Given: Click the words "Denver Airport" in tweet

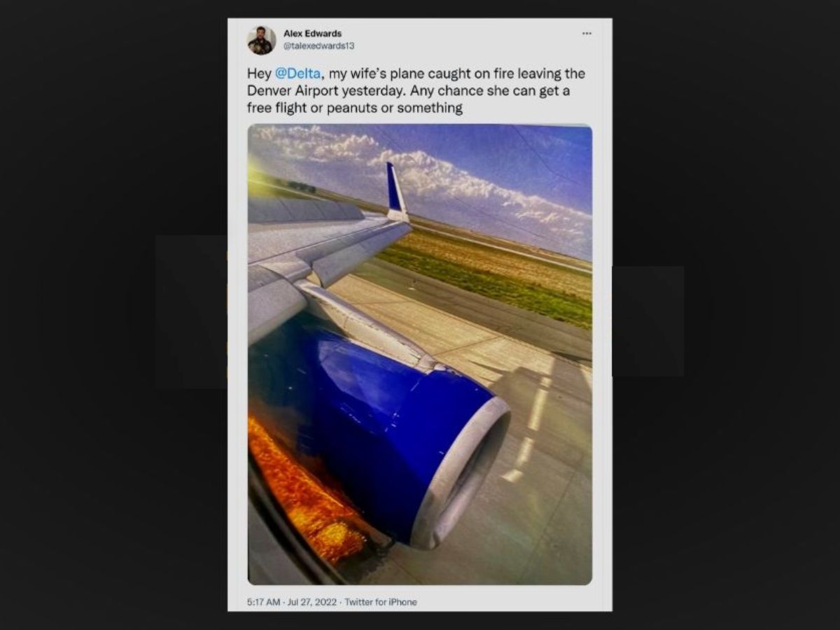Looking at the screenshot, I should pyautogui.click(x=286, y=91).
